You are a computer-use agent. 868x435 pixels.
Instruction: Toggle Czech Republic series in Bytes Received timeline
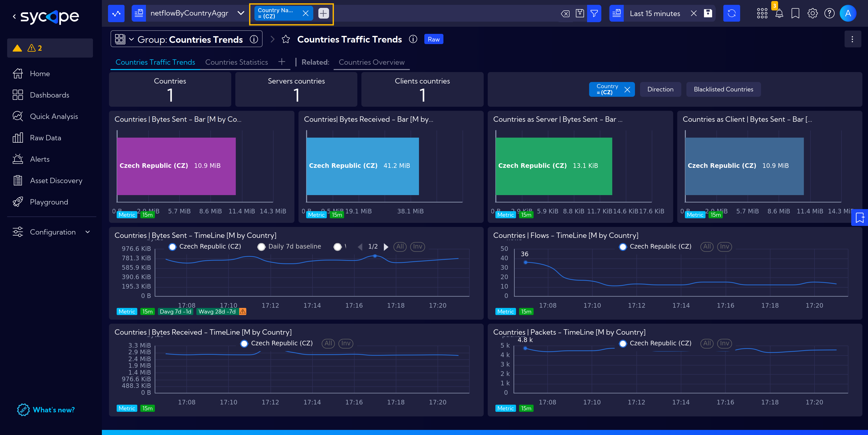point(277,343)
